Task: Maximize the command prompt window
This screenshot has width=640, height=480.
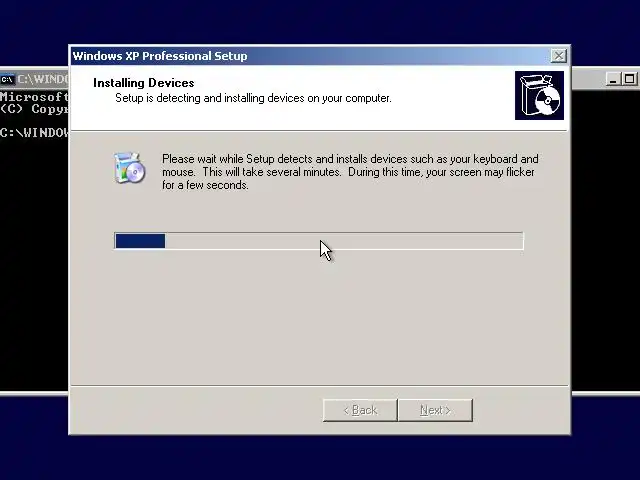Action: coord(629,79)
